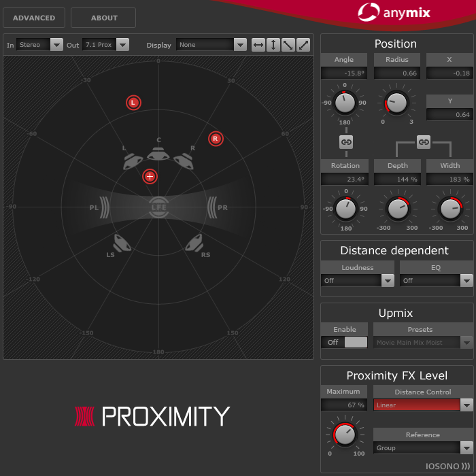Open the Distance Control Linear dropdown
Image resolution: width=476 pixels, height=476 pixels.
coord(423,405)
